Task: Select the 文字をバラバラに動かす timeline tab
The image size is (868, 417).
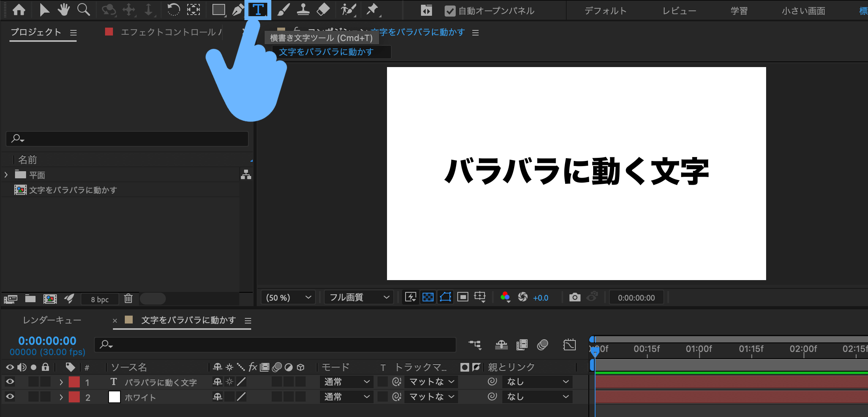Action: pos(188,320)
